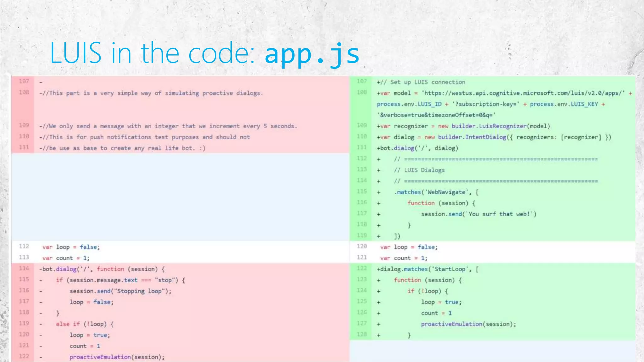Click the added line 'function (session) {' at line 123
Image resolution: width=644 pixels, height=362 pixels.
tap(428, 280)
